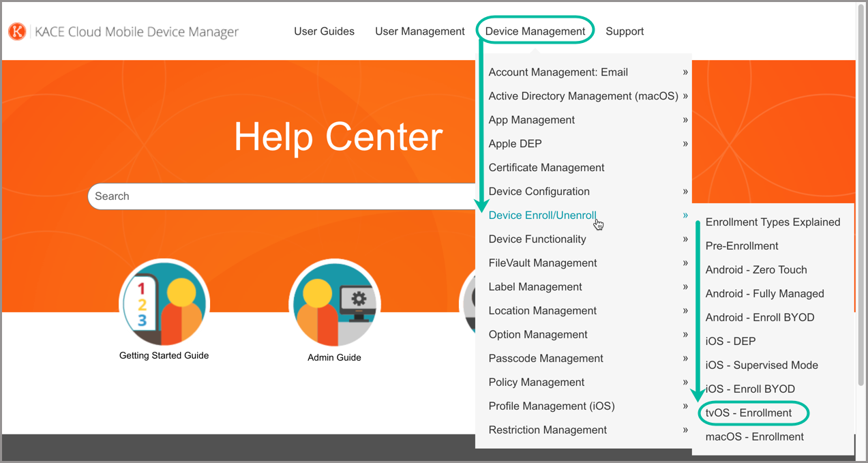This screenshot has width=868, height=463.
Task: Click the KACE logo icon
Action: click(17, 31)
